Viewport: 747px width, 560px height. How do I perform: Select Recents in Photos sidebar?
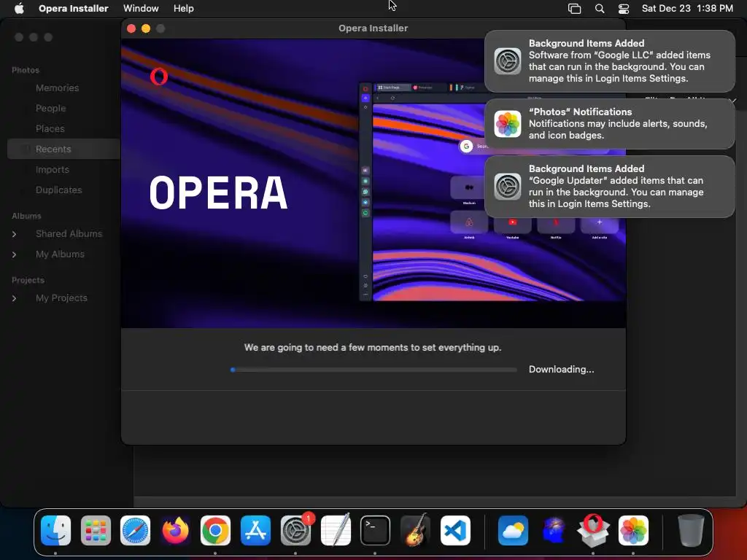[63, 149]
